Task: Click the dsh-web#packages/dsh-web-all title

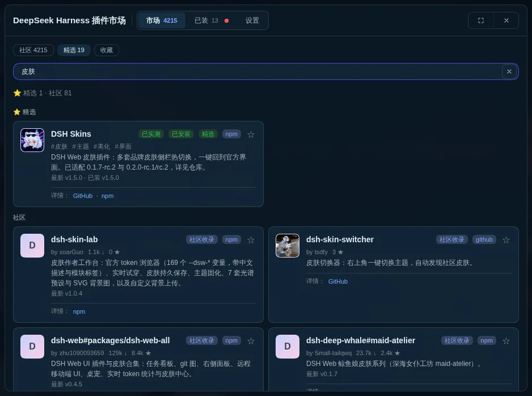Action: 110,340
